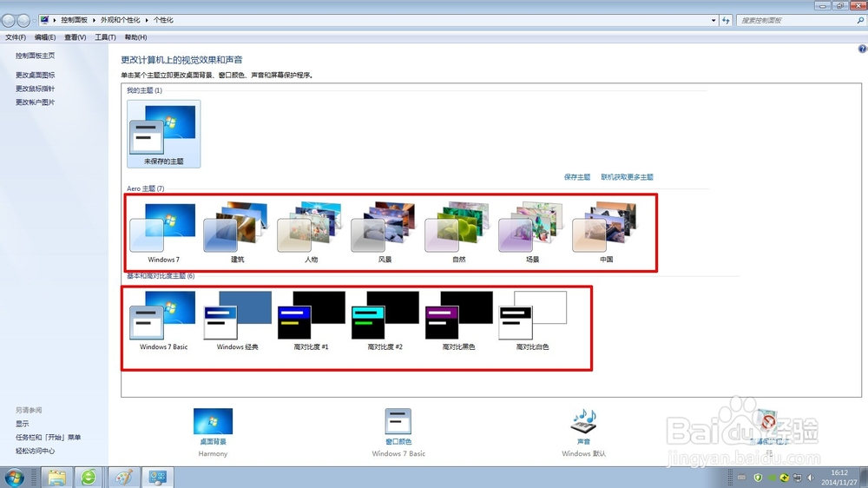This screenshot has height=488, width=868.
Task: Choose the Windows 经典 theme
Action: [236, 320]
